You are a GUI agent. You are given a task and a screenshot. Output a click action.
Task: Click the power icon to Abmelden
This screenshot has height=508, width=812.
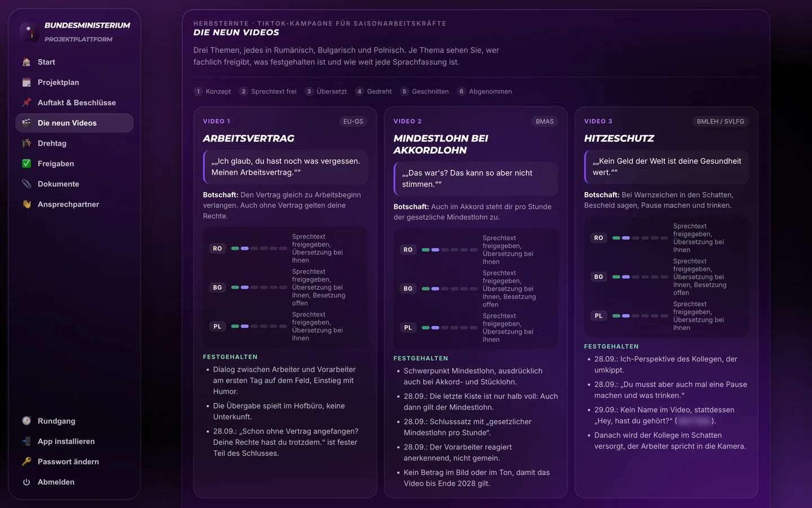[x=27, y=482]
